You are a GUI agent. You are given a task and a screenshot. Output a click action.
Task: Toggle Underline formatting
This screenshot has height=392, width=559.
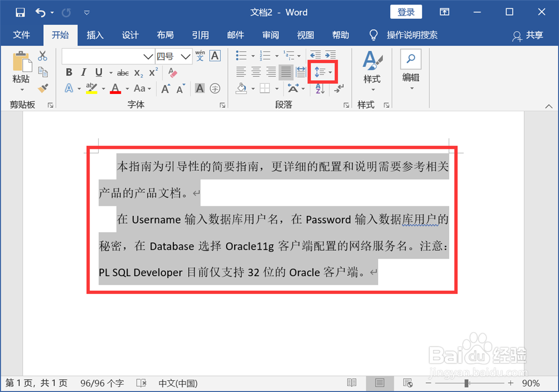click(99, 72)
